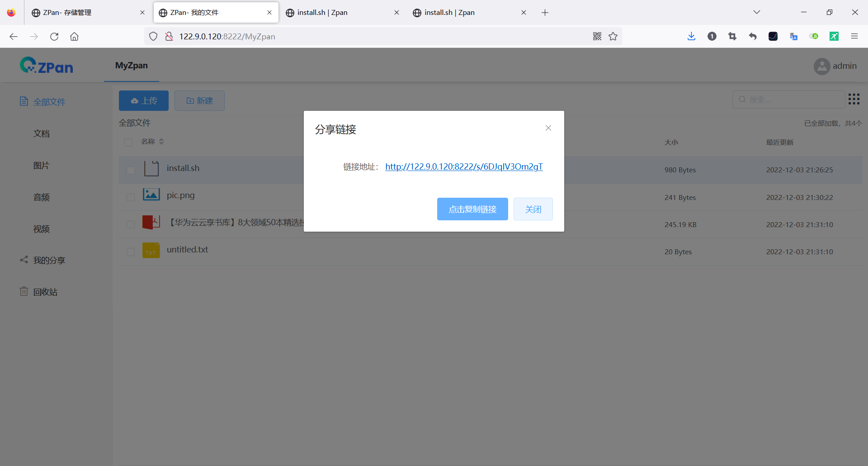The height and width of the screenshot is (466, 868).
Task: Open the share link URL in the dialog
Action: [x=464, y=167]
